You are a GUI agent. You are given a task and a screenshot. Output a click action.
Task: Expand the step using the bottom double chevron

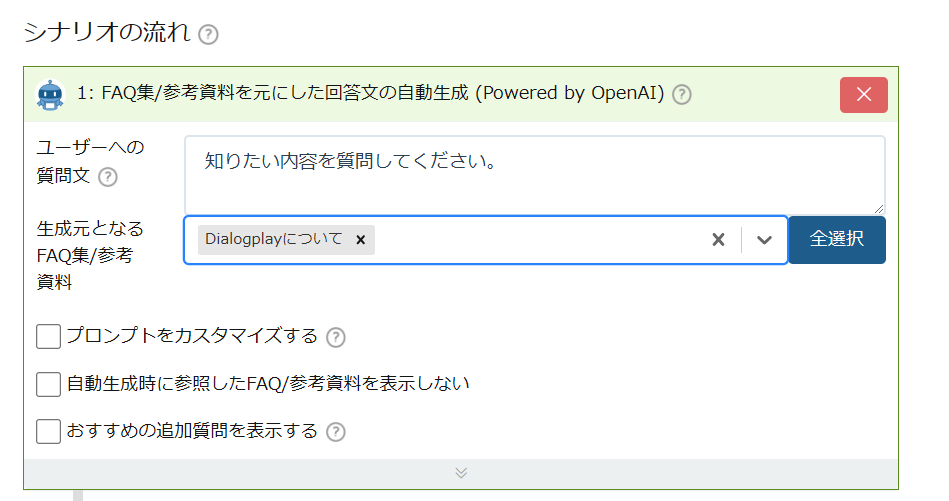pyautogui.click(x=461, y=473)
